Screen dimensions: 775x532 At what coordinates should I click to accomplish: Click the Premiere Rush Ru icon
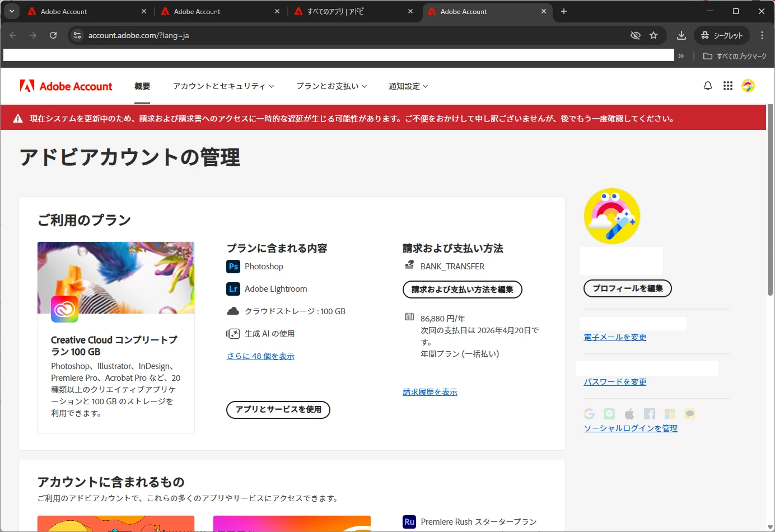409,522
